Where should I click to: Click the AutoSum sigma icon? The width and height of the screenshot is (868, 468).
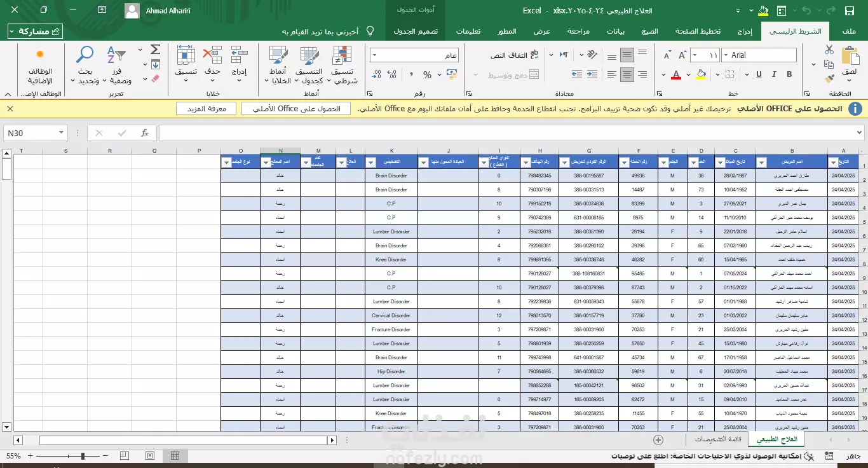(155, 50)
